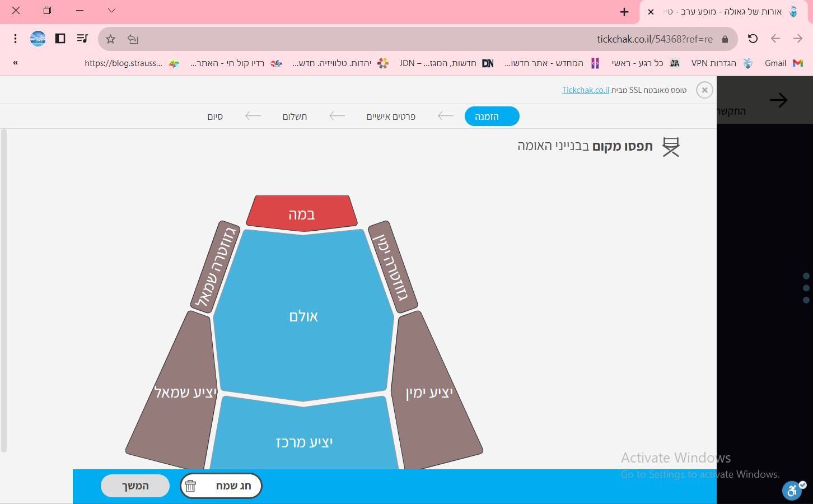
Task: Open the tab search chevron
Action: (111, 10)
